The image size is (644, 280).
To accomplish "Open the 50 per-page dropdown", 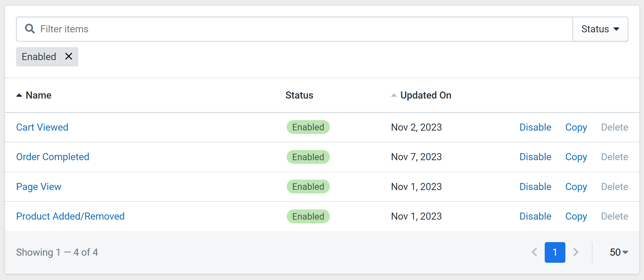I will click(619, 252).
